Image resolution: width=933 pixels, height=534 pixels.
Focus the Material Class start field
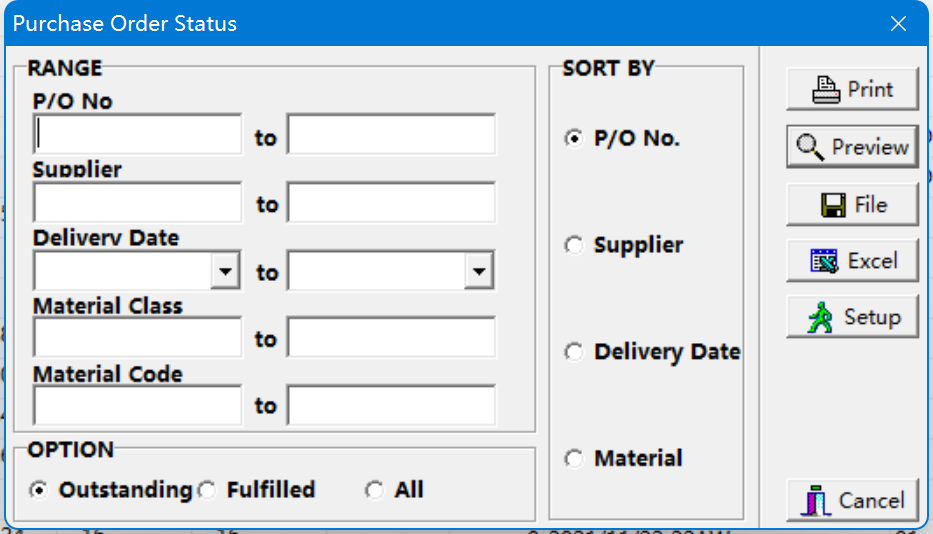(x=137, y=338)
